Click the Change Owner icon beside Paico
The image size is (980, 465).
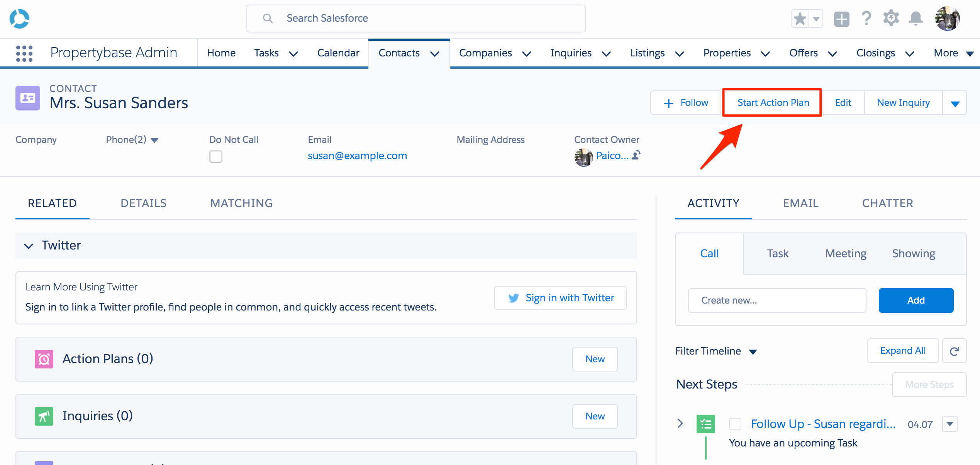pyautogui.click(x=636, y=155)
